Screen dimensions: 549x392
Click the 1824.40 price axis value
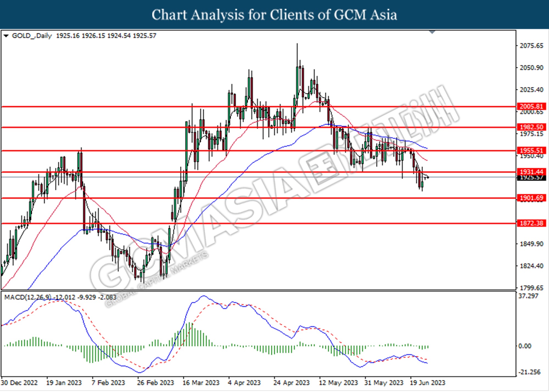(x=531, y=266)
